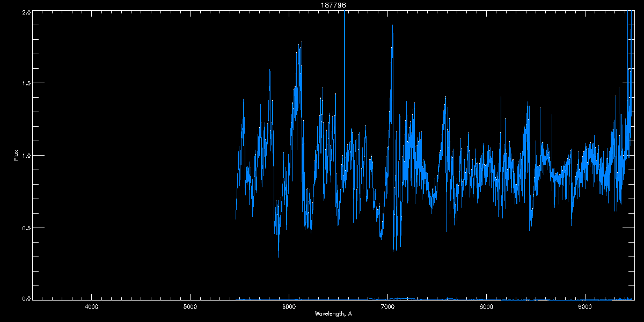This screenshot has height=322, width=644.
Task: Click the "Flux" y-axis label
Action: click(16, 155)
